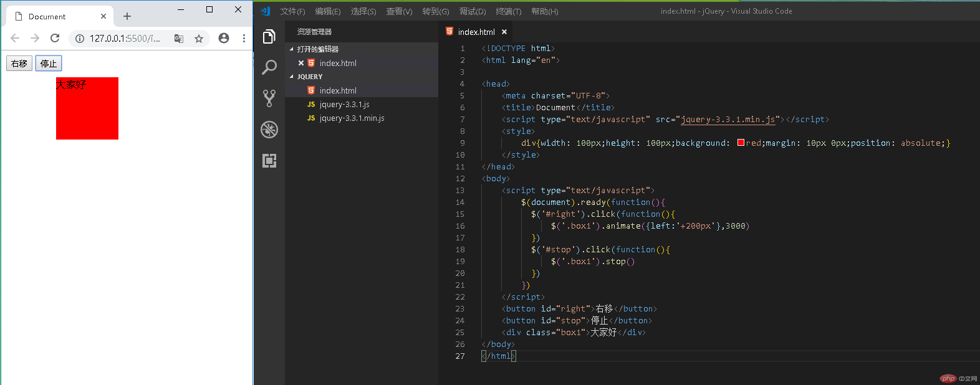Viewport: 980px width, 385px height.
Task: Click the <!DOCTYPE html> line in editor
Action: point(518,48)
